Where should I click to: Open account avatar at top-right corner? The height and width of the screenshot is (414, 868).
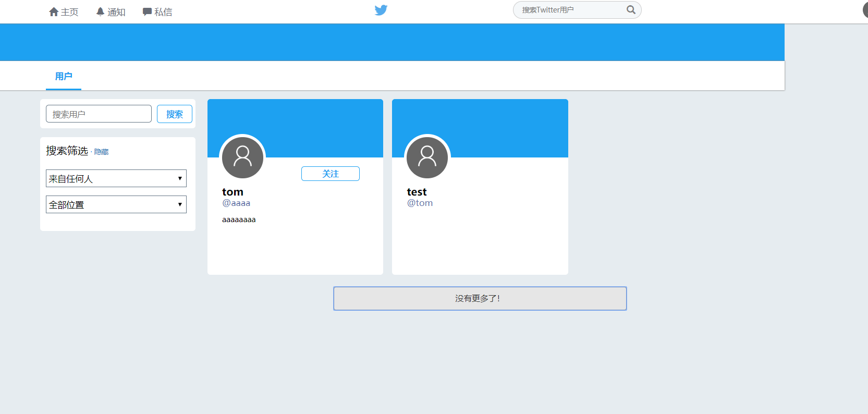865,10
